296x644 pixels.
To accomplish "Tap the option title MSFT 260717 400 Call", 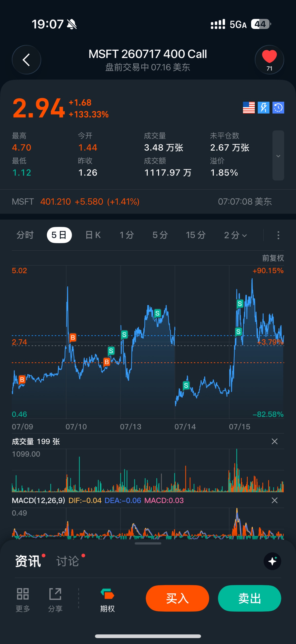I will coord(148,54).
